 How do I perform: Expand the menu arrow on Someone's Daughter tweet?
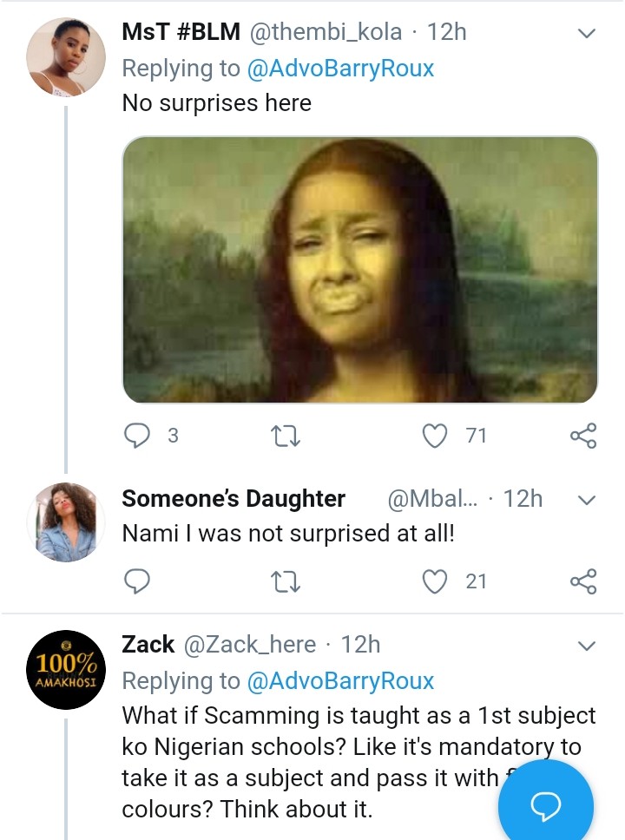pos(587,500)
